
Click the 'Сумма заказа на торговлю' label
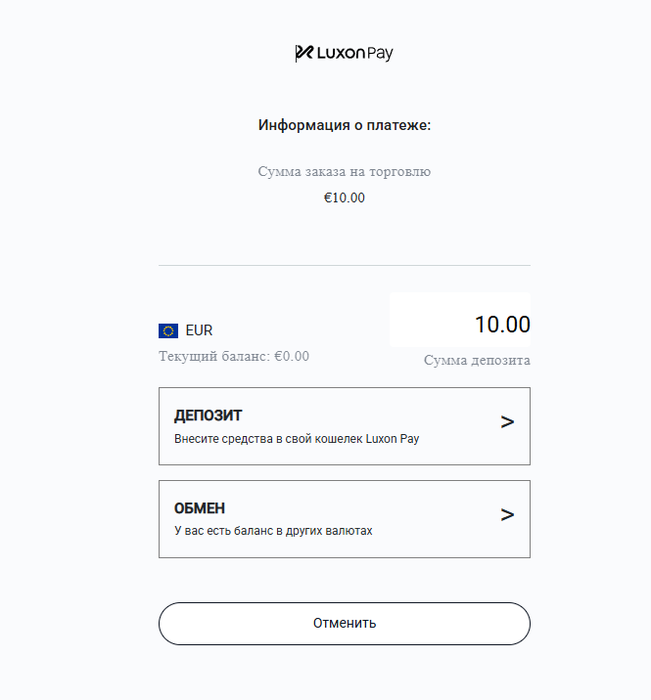click(344, 171)
